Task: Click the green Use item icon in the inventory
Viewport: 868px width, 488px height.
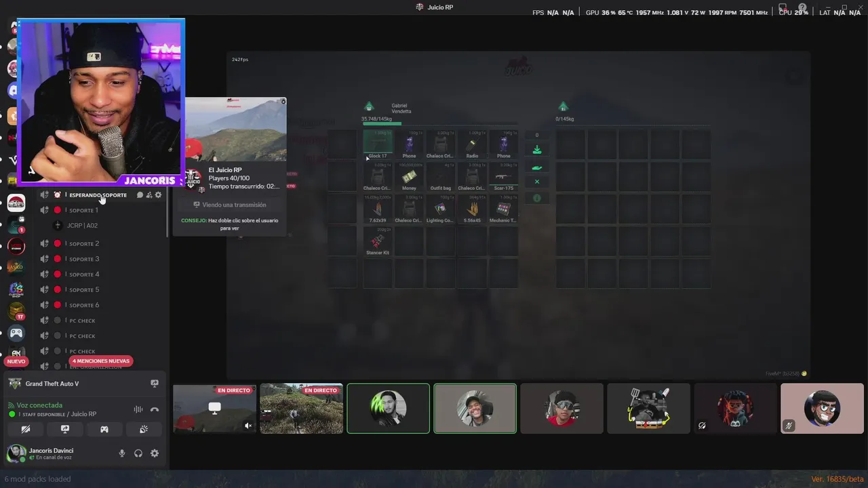Action: click(x=537, y=150)
